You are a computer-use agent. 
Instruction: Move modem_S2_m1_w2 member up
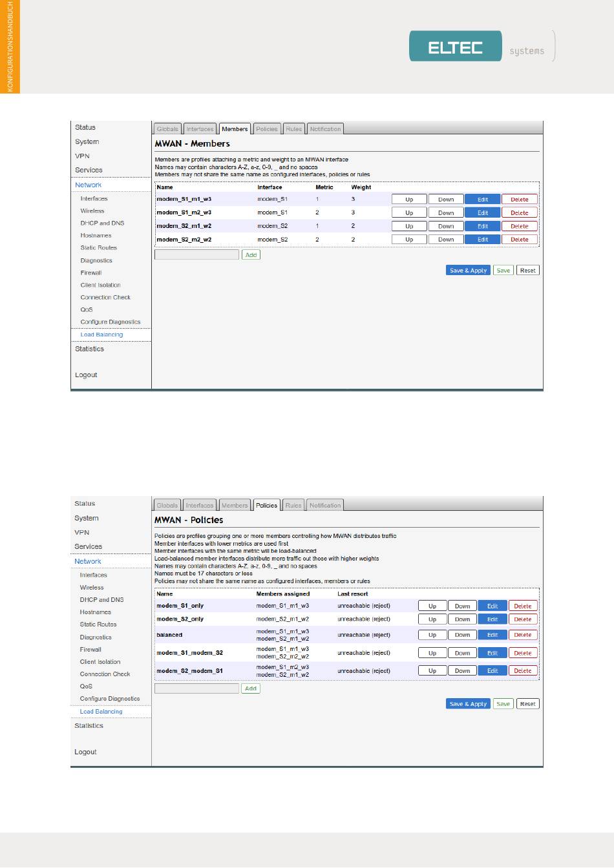[409, 226]
